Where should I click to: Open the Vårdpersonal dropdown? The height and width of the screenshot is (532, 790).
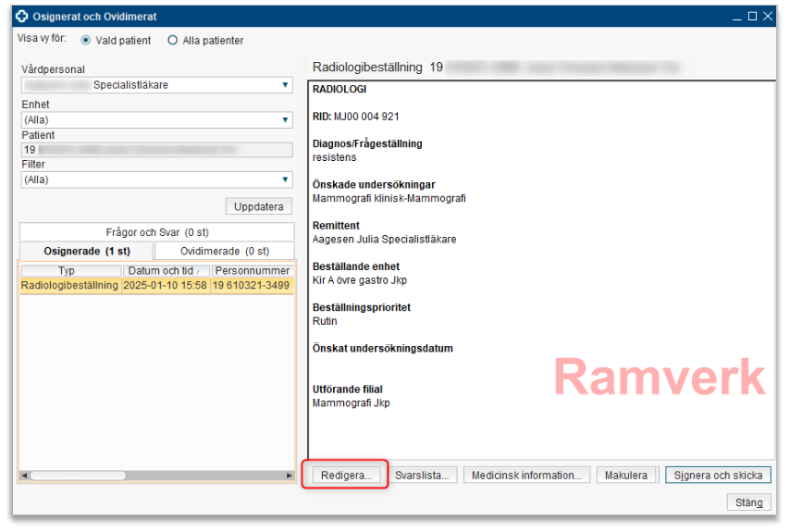(286, 85)
